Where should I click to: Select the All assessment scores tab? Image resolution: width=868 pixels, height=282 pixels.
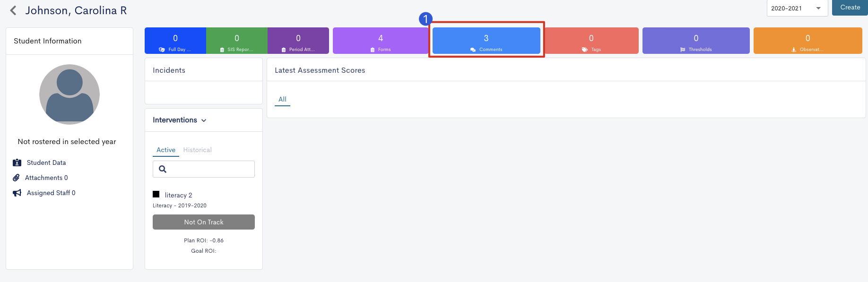(x=282, y=99)
